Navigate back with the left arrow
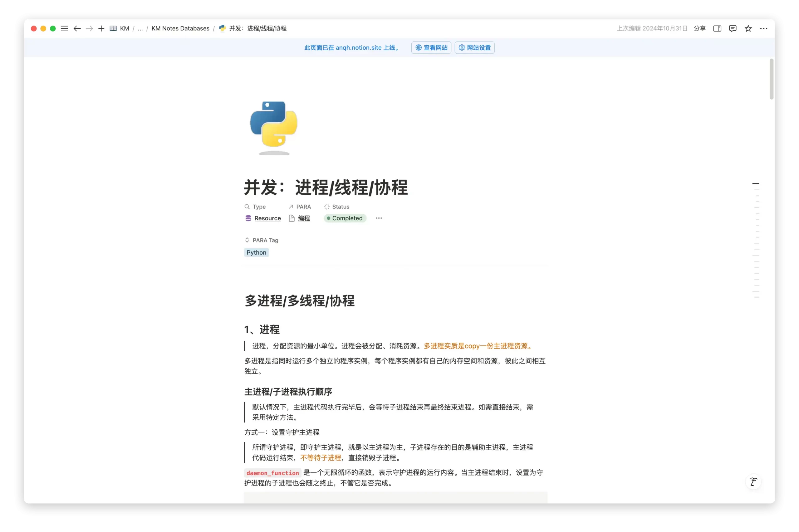Viewport: 799px width, 532px height. [77, 28]
